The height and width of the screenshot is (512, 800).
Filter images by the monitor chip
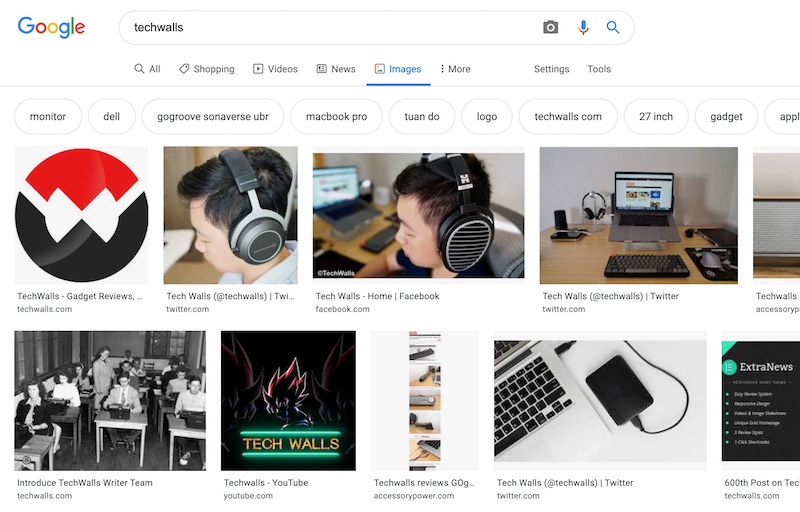click(x=48, y=116)
